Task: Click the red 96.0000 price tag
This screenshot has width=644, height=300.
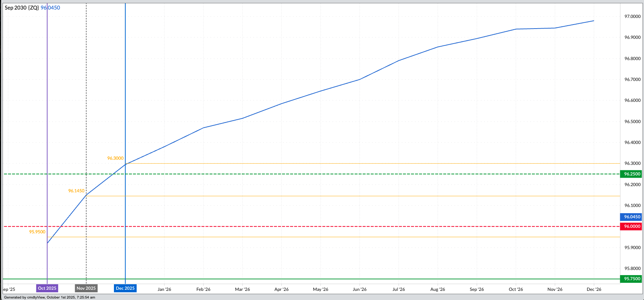Action: tap(632, 226)
